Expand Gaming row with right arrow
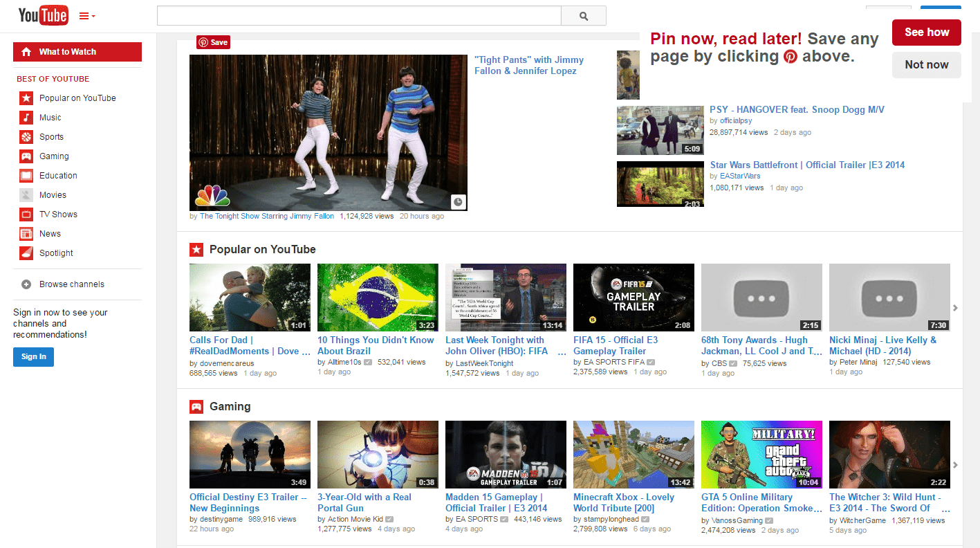Image resolution: width=980 pixels, height=548 pixels. pyautogui.click(x=956, y=465)
